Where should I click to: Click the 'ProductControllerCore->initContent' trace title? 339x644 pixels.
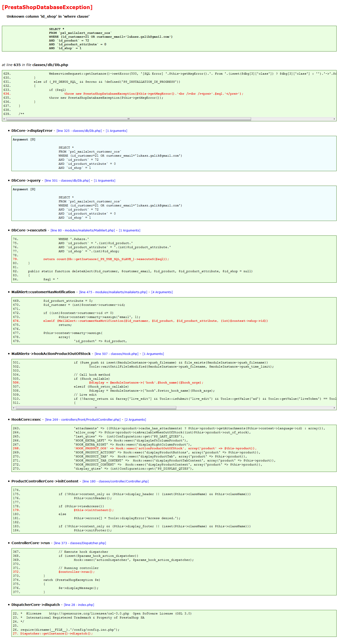coord(45,481)
